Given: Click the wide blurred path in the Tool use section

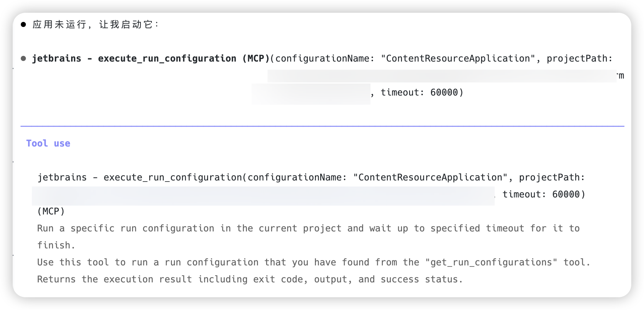Looking at the screenshot, I should [x=263, y=196].
